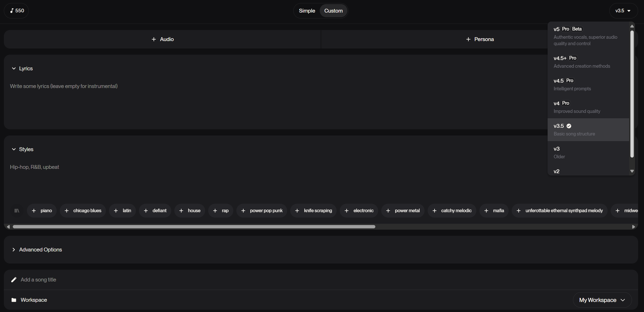Click plus icon on mafia style tag
Image resolution: width=644 pixels, height=312 pixels.
coord(486,211)
